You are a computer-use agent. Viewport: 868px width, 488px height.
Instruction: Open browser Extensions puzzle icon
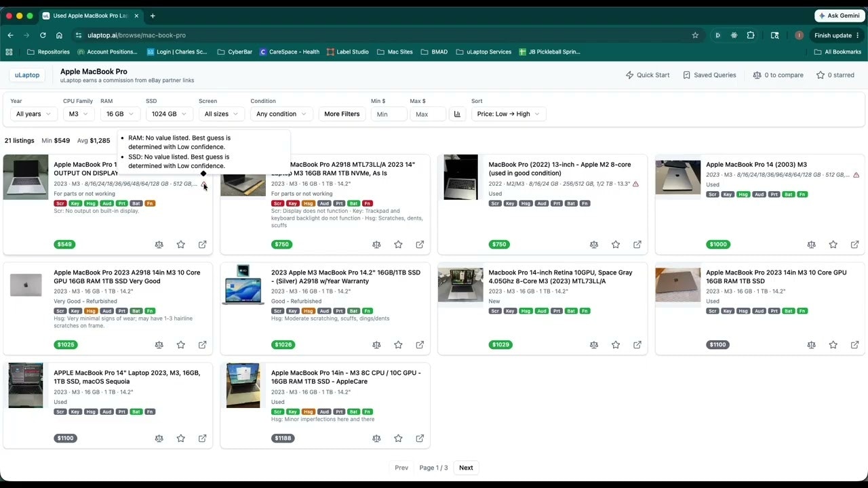[x=751, y=35]
